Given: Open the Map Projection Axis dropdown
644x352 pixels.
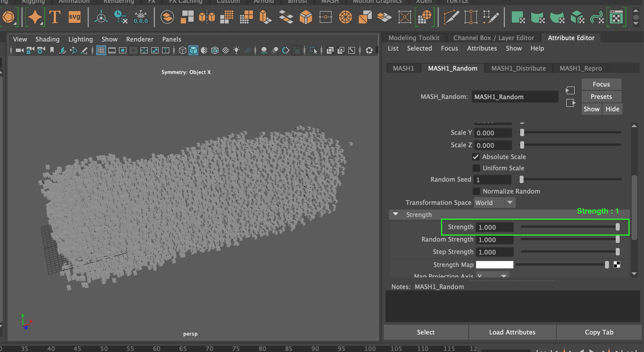Looking at the screenshot, I should [x=503, y=276].
